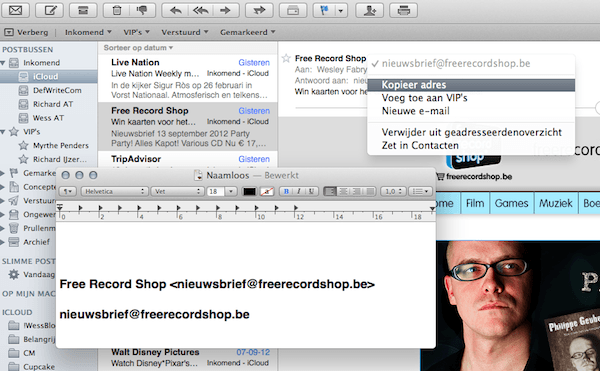This screenshot has height=371, width=600.
Task: Collapse the VIP's disclosure triangle
Action: pyautogui.click(x=3, y=132)
